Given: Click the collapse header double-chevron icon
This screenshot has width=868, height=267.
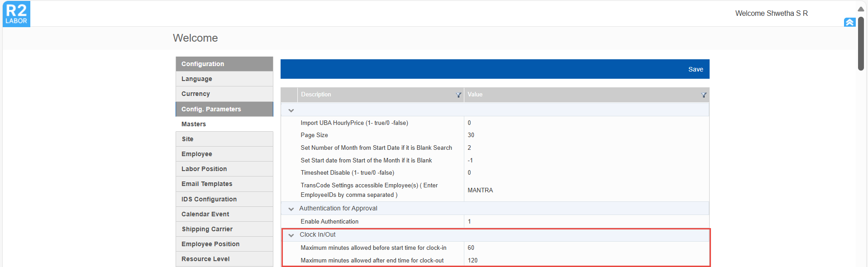Looking at the screenshot, I should (x=849, y=22).
